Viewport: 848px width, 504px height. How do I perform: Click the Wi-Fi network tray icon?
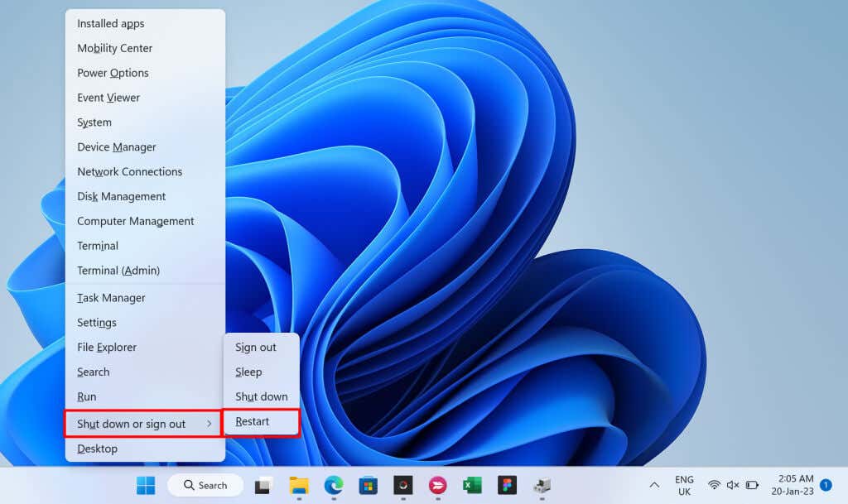(x=714, y=485)
